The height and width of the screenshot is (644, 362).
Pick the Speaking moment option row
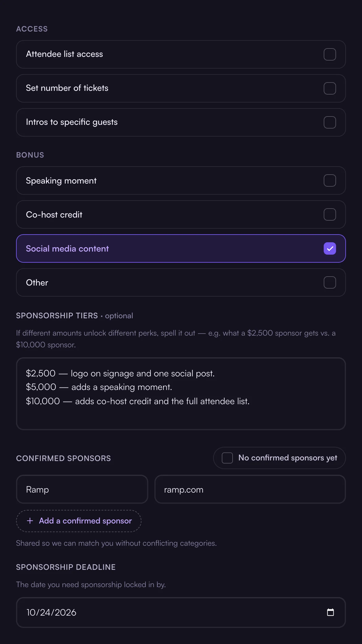pyautogui.click(x=181, y=180)
